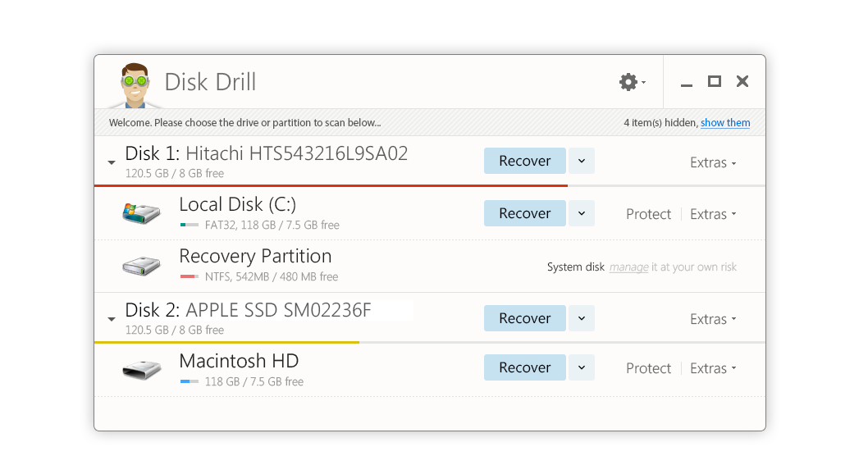Click the show them hidden items link
This screenshot has height=456, width=868.
click(x=725, y=123)
